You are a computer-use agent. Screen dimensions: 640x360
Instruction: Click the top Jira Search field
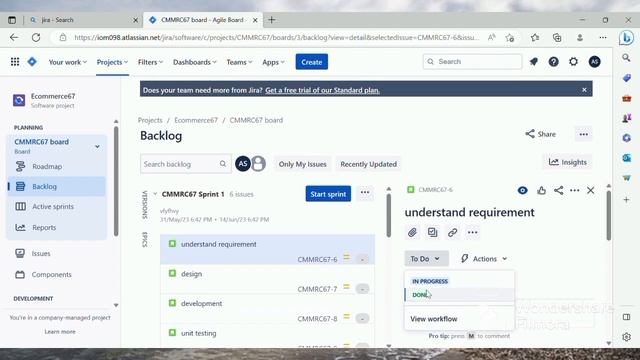coord(472,62)
